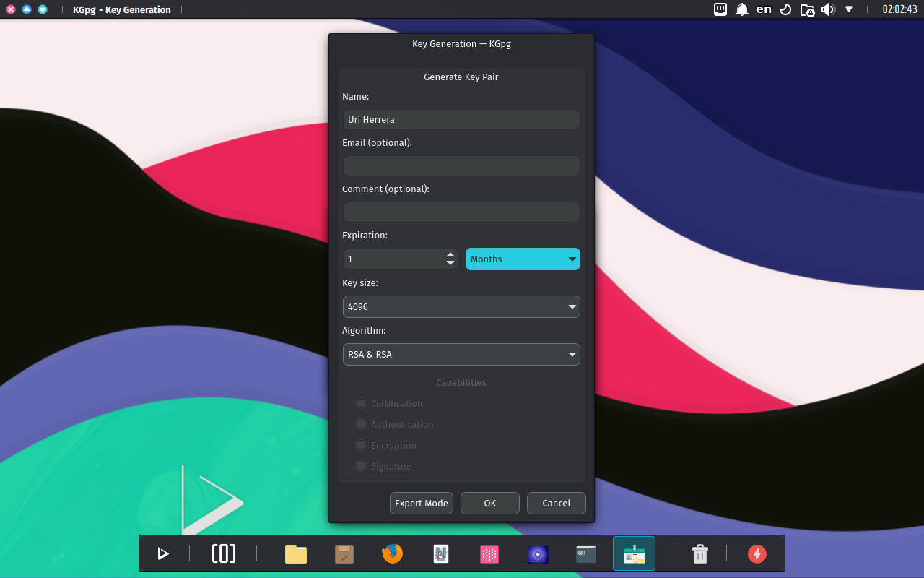
Task: Toggle night color with the moon icon
Action: (786, 9)
